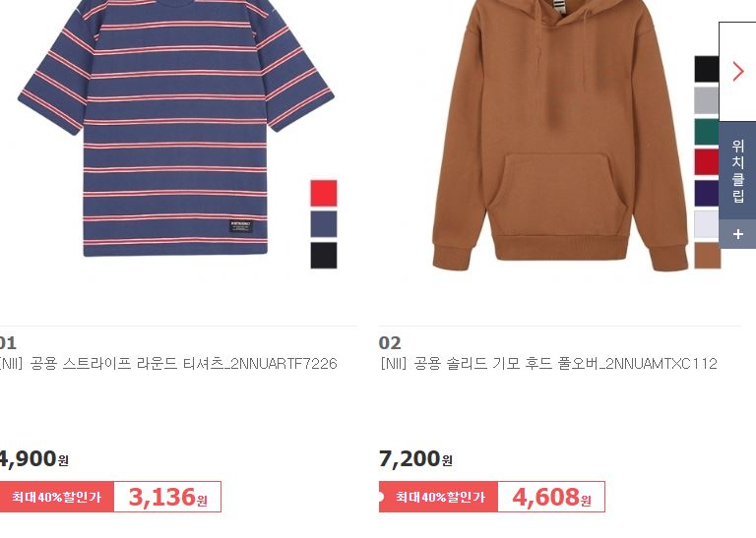
Task: Select the black color swatch for the hoodie
Action: coord(707,69)
